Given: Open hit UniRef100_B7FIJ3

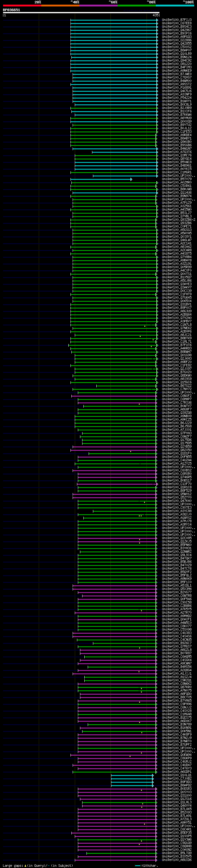Looking at the screenshot, I should pos(176,20).
